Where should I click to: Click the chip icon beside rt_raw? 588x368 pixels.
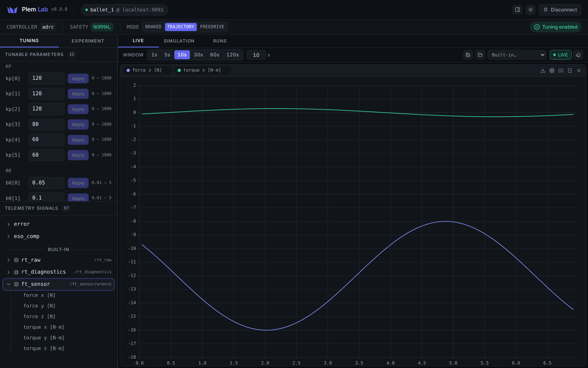tap(16, 260)
